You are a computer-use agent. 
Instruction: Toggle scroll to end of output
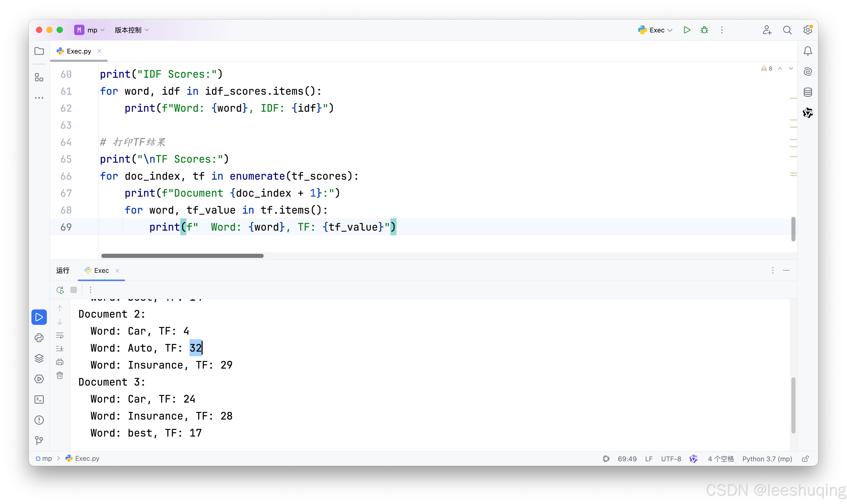(x=60, y=349)
